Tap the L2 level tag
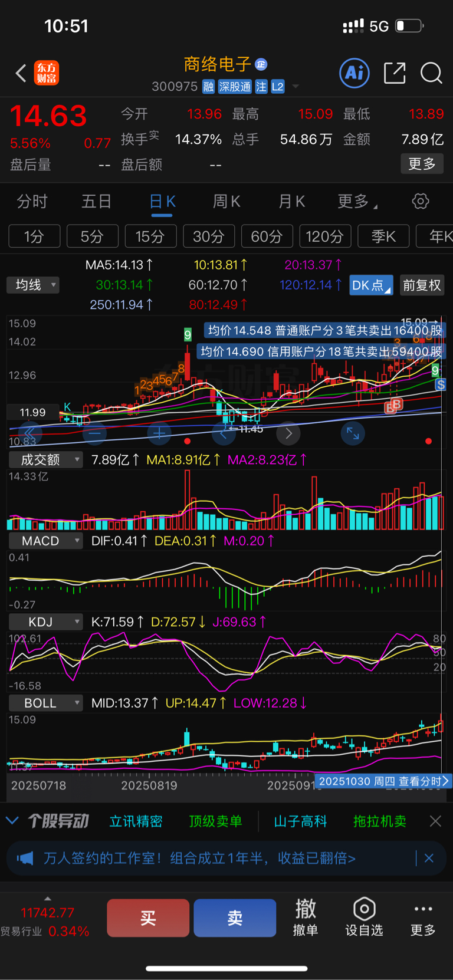Viewport: 453px width, 980px height. point(278,87)
